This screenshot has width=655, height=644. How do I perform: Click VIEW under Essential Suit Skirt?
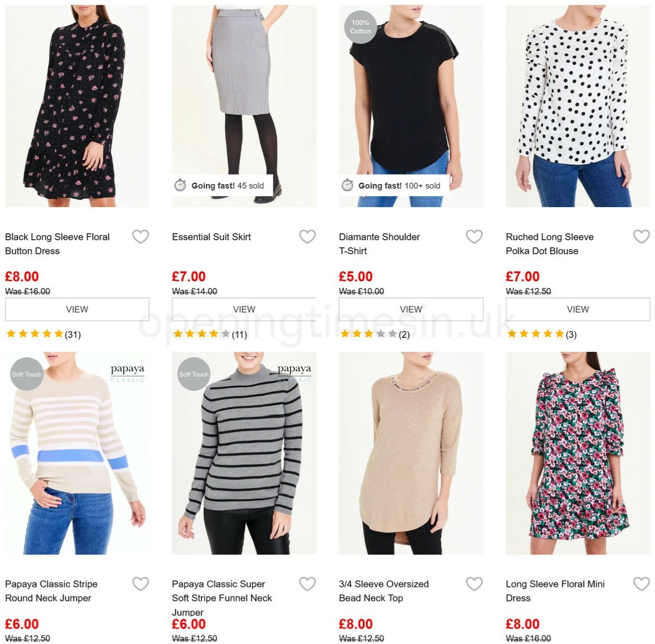(x=243, y=309)
